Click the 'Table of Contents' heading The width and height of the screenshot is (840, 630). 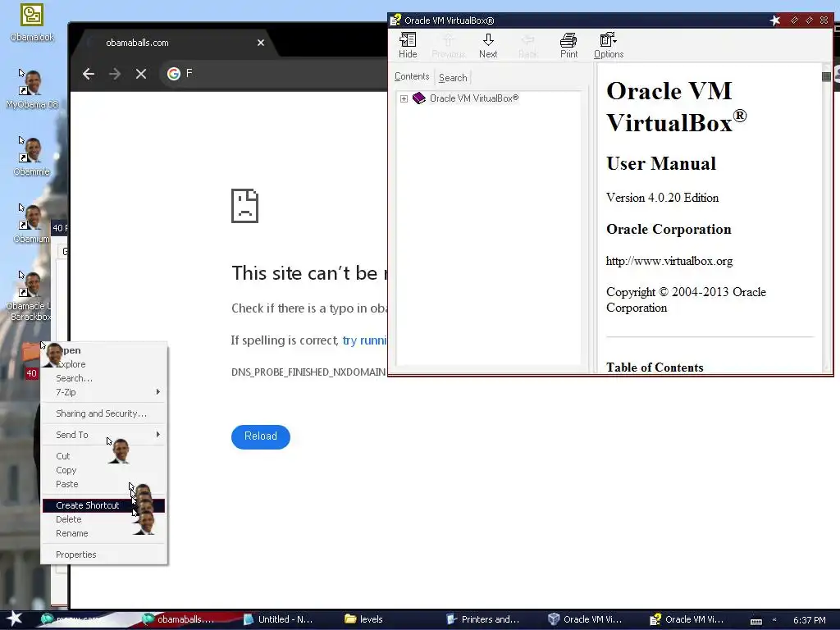tap(655, 367)
